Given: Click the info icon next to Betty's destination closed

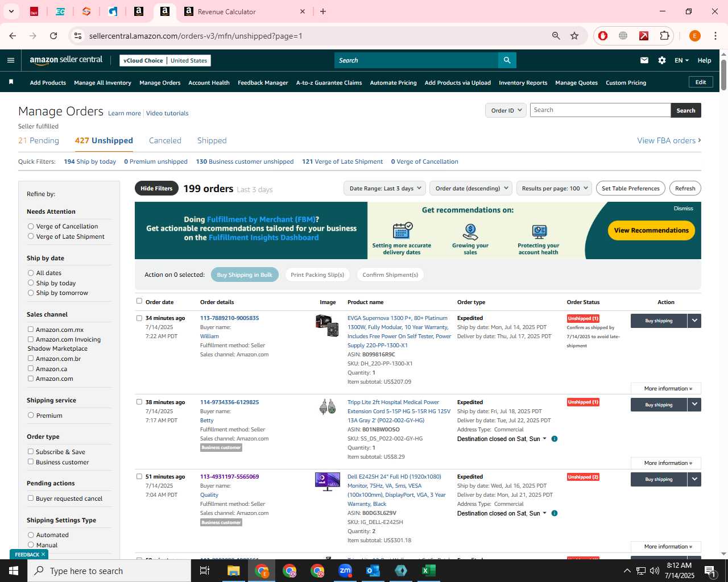Looking at the screenshot, I should pos(555,439).
